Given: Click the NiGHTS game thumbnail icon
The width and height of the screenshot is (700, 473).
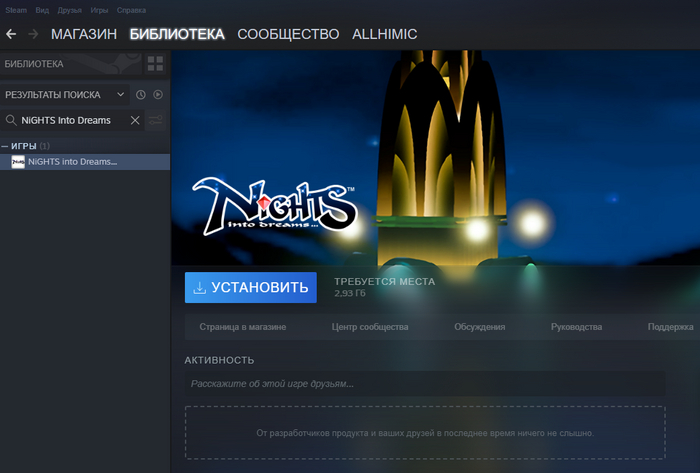Looking at the screenshot, I should 18,162.
